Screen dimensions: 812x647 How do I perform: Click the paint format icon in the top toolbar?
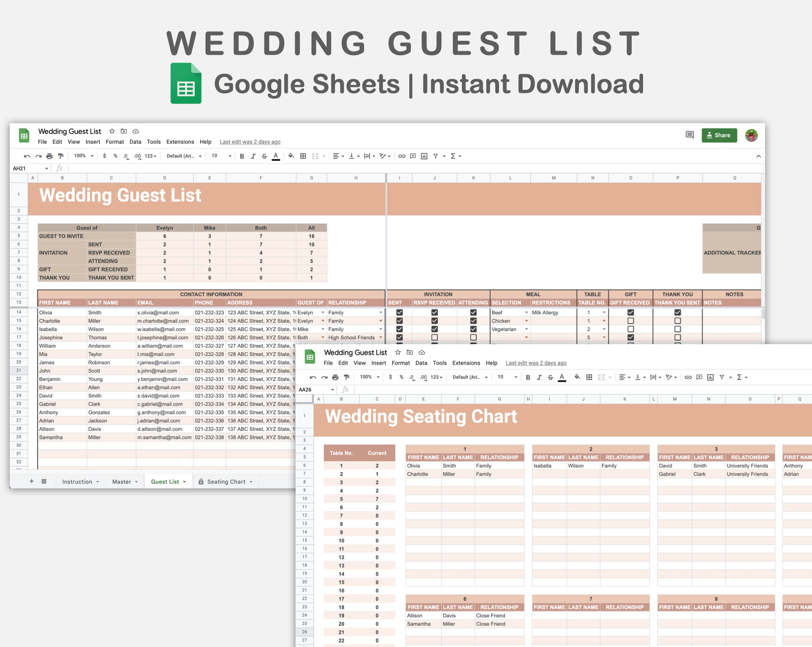[61, 156]
